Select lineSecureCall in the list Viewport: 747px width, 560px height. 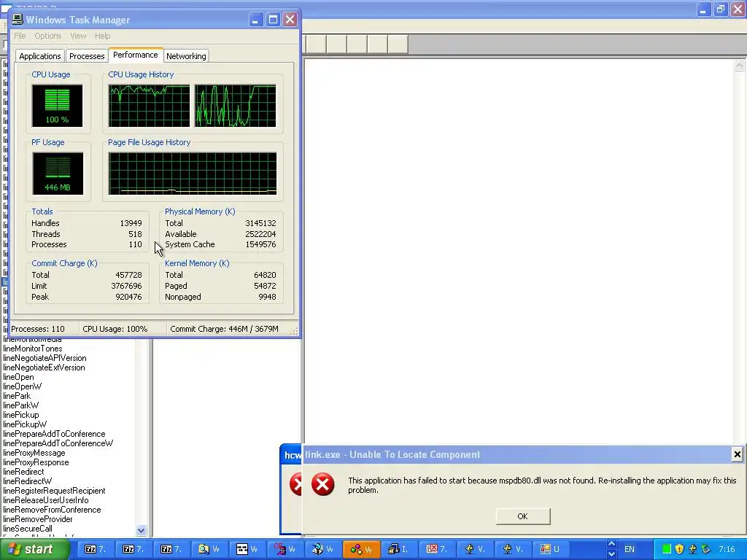(28, 529)
